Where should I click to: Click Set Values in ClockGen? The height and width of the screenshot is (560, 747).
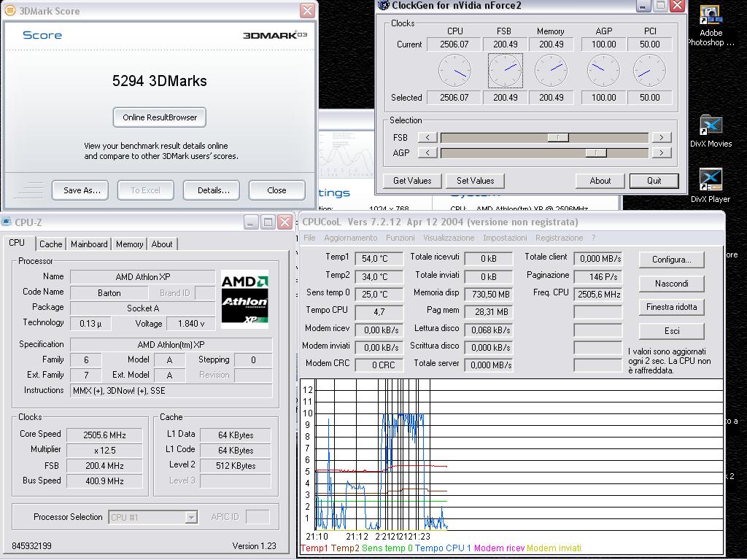[476, 181]
